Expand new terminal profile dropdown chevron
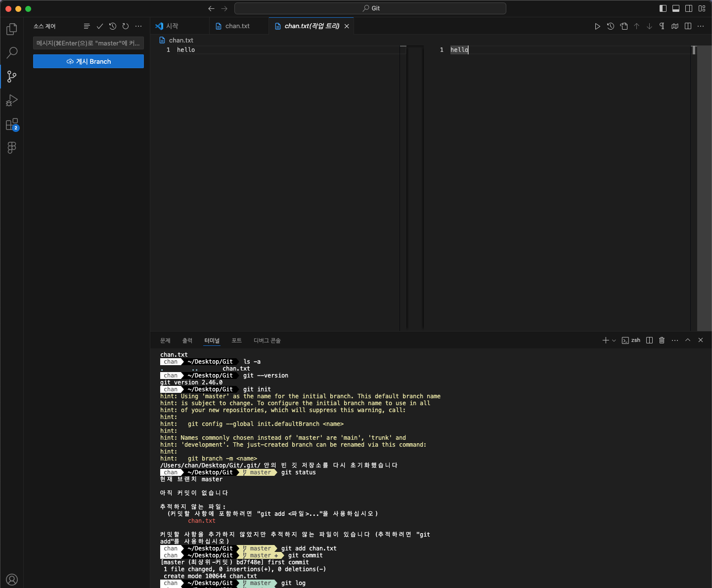 (614, 340)
